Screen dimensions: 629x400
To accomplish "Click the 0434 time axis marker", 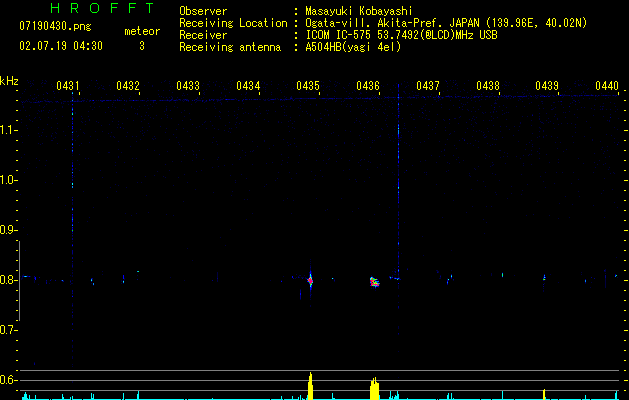I will click(x=248, y=85).
